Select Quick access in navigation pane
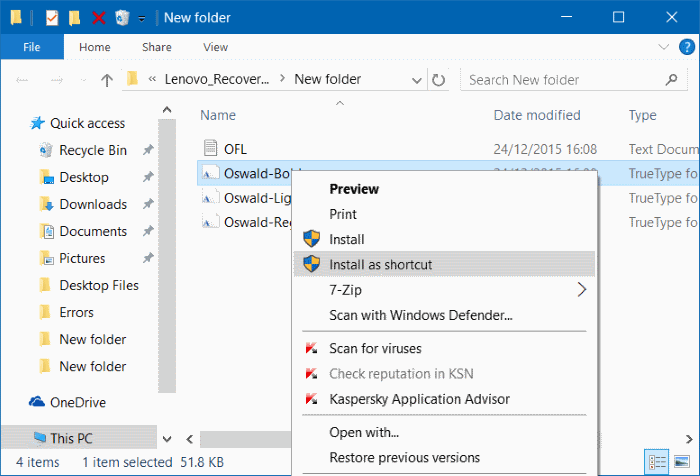Image resolution: width=700 pixels, height=476 pixels. pos(88,123)
